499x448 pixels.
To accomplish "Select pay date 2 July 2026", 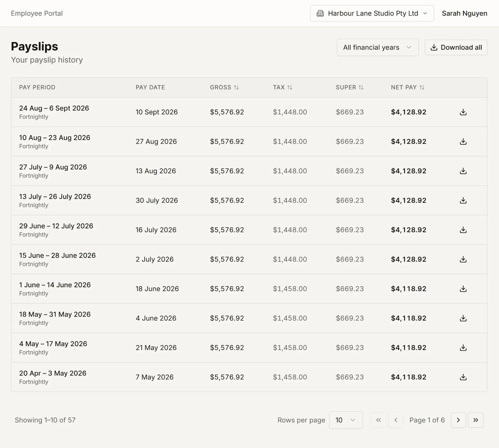I will 154,259.
